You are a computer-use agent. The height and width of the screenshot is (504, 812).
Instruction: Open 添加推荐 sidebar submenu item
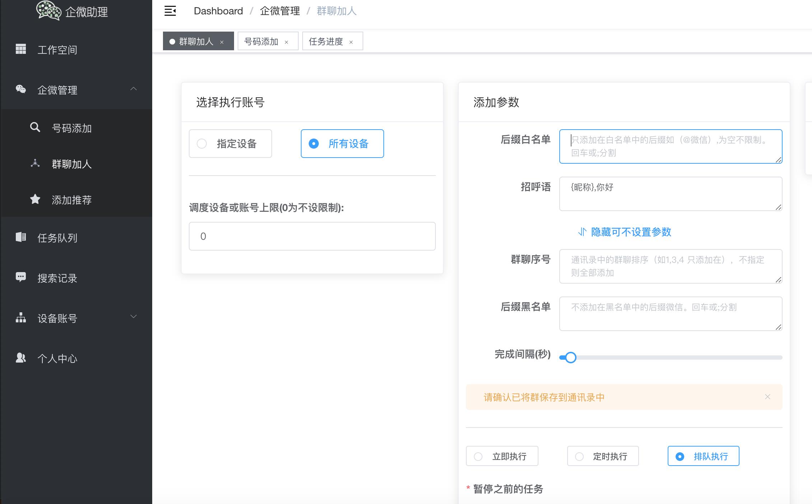click(x=76, y=200)
